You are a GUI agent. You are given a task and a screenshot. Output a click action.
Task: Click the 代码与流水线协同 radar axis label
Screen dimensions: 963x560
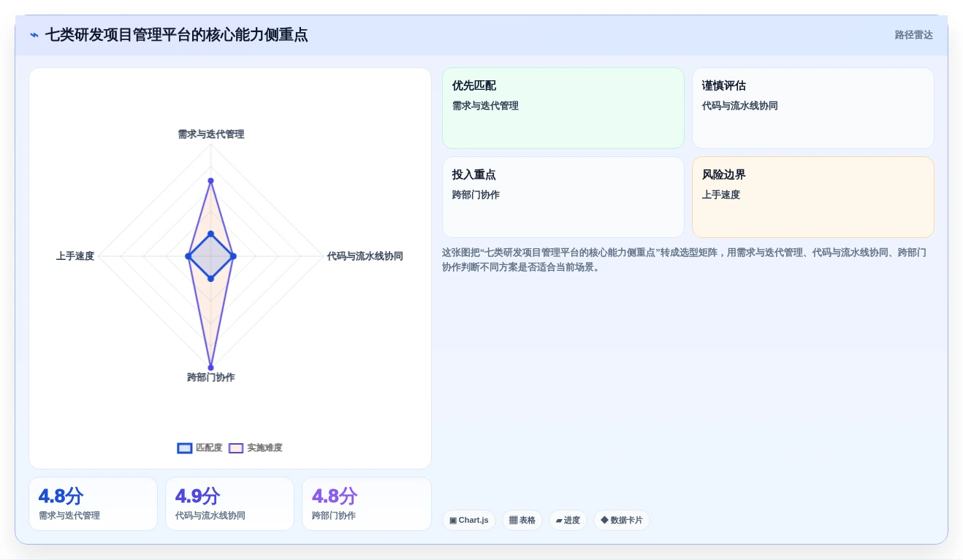pos(365,256)
